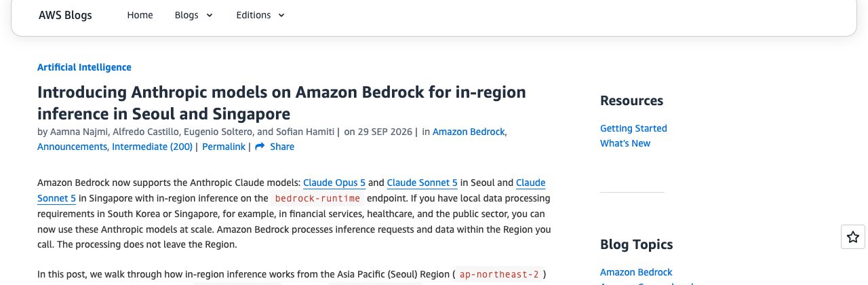Expand the Blogs dropdown menu
Screen dimensions: 868x285
point(194,15)
